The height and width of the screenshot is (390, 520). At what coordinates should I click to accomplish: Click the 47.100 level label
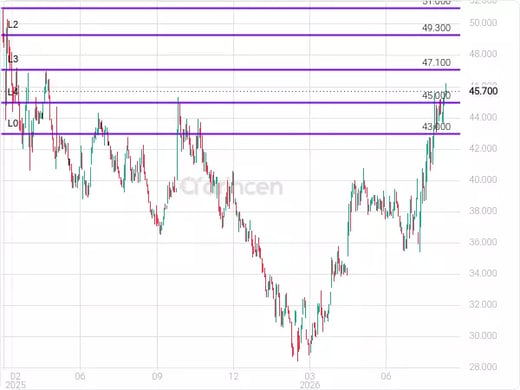(436, 63)
